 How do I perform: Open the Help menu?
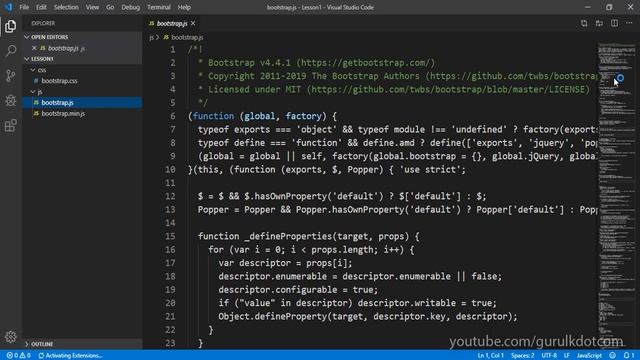click(x=184, y=7)
